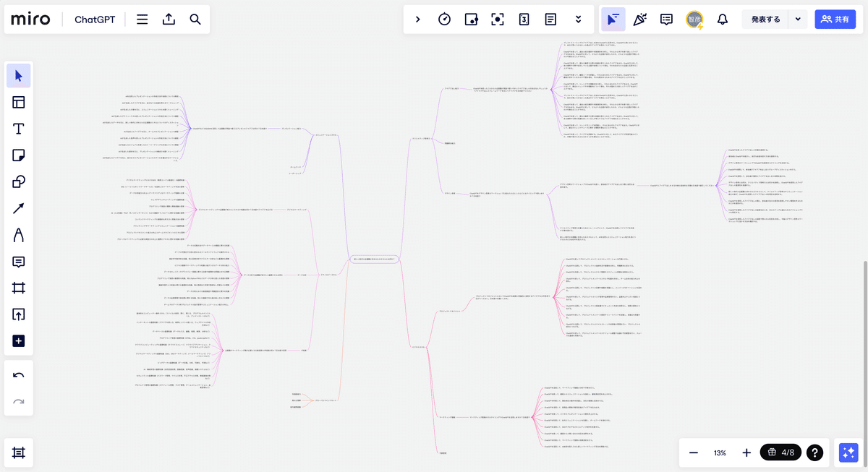The width and height of the screenshot is (868, 472).
Task: Open the timer tool
Action: click(x=445, y=20)
